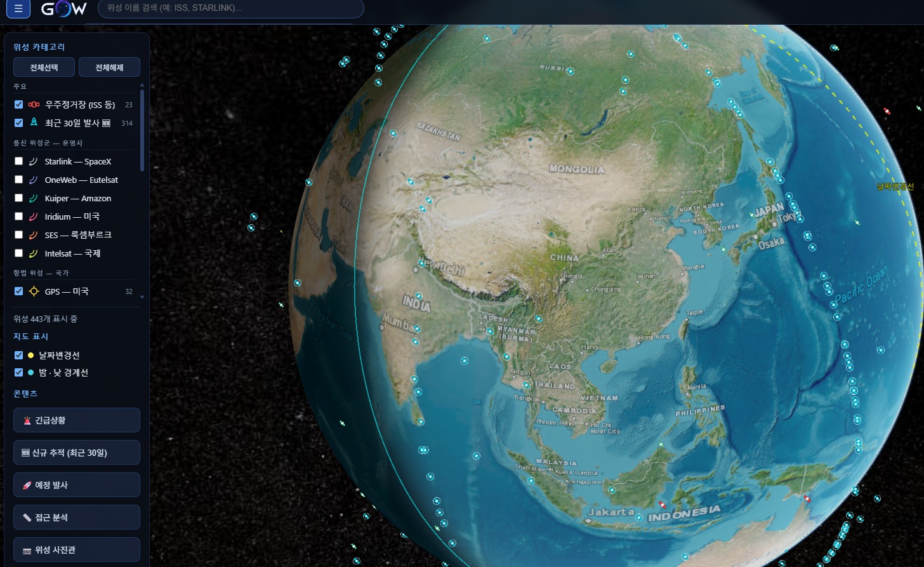Screen dimensions: 924x567
Task: Click the GPS count 32
Action: coord(129,291)
